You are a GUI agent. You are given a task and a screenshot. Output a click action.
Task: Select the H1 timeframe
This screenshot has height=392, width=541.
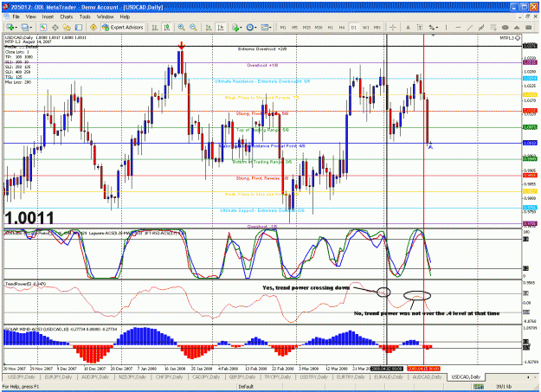click(330, 28)
